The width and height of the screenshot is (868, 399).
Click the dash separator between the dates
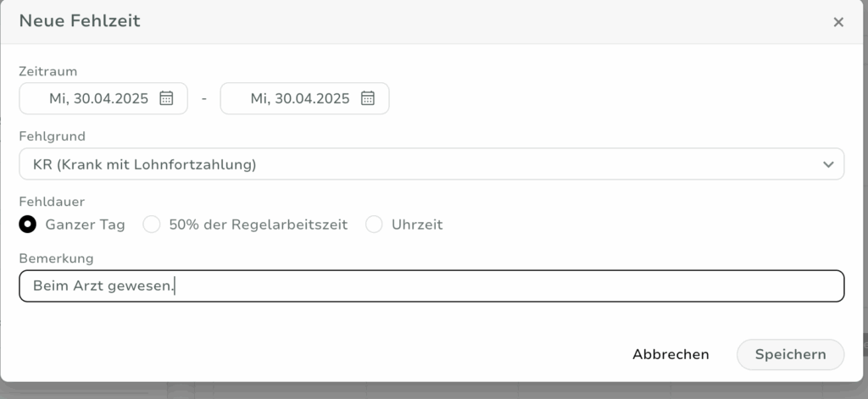click(x=204, y=99)
